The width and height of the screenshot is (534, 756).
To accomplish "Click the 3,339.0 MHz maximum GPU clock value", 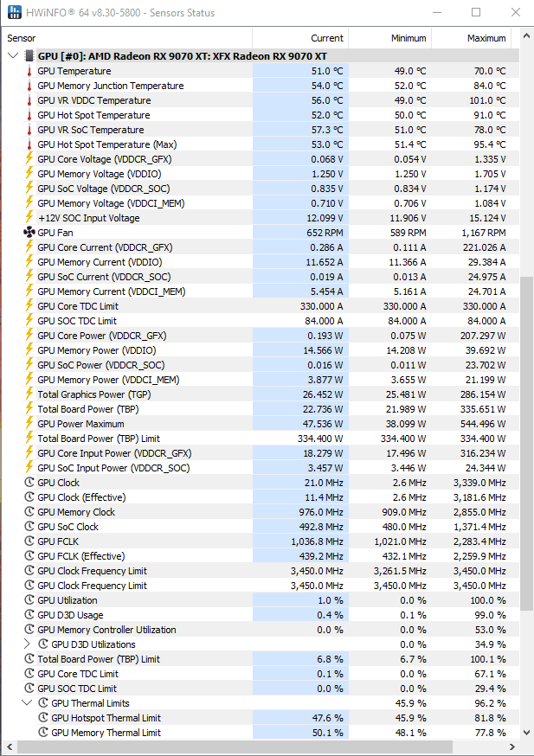I will click(479, 483).
